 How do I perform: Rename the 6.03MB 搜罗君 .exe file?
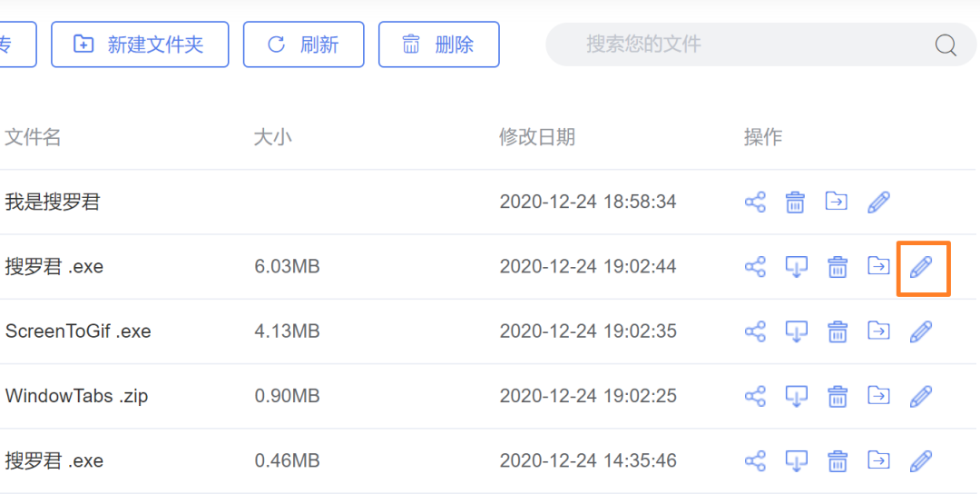tap(921, 267)
